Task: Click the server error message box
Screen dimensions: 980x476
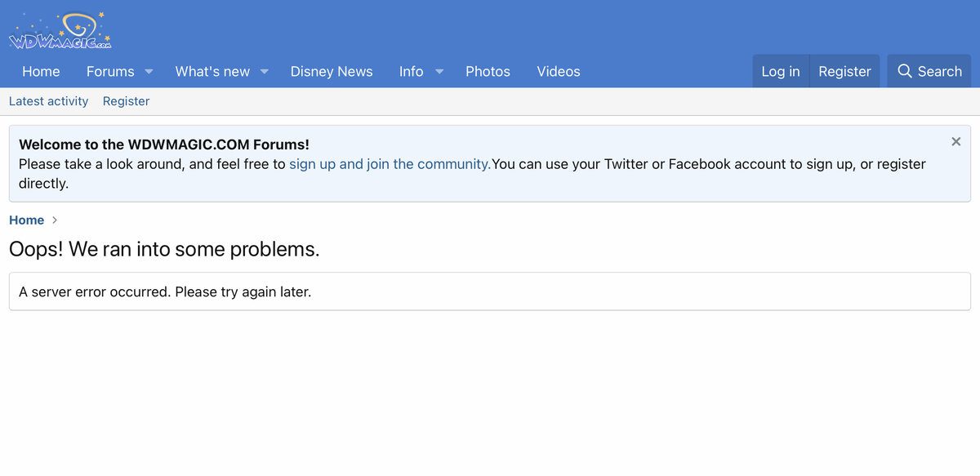Action: [489, 291]
